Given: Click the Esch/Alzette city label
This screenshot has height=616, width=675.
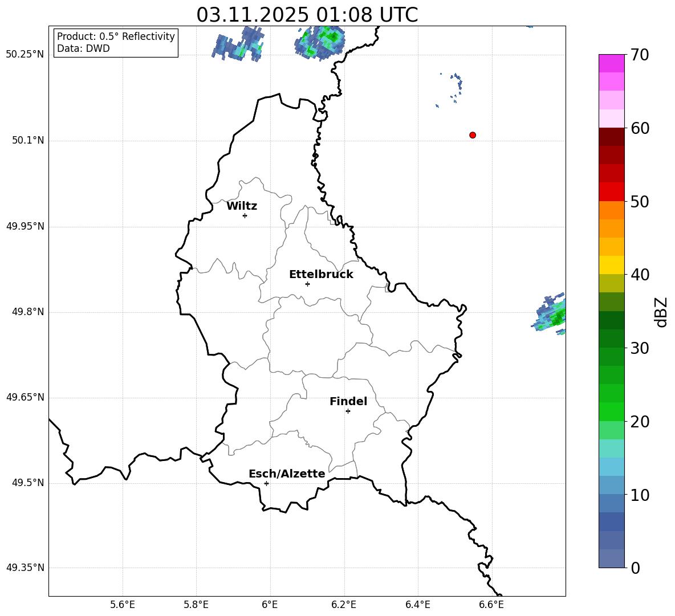Looking at the screenshot, I should tap(287, 474).
